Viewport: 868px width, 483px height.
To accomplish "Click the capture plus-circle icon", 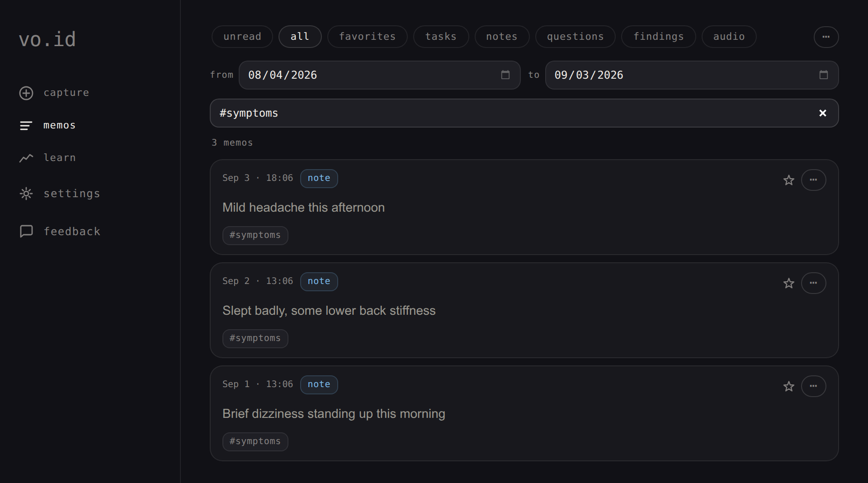I will [26, 93].
